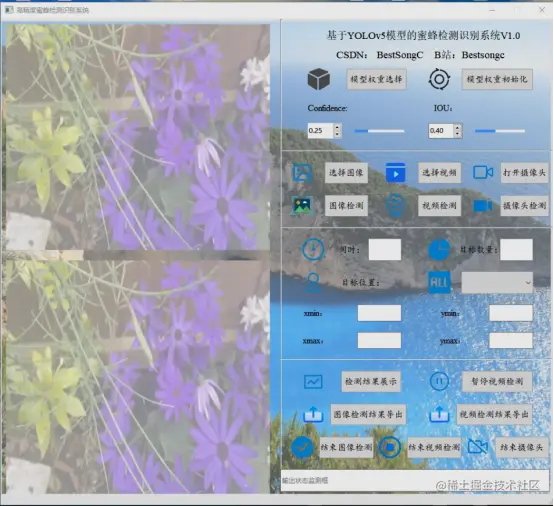Click the IOU 0.40 value field

[441, 131]
